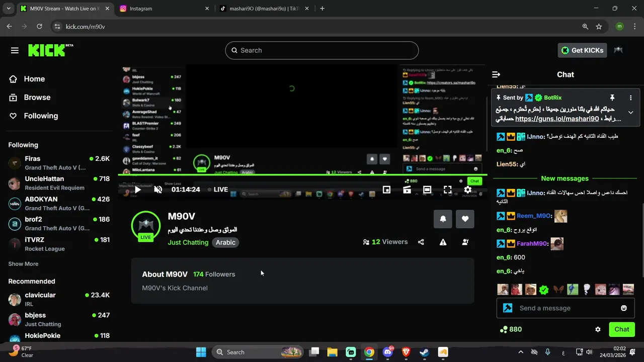Open chat settings gear
Viewport: 644px width, 362px height.
[598, 329]
